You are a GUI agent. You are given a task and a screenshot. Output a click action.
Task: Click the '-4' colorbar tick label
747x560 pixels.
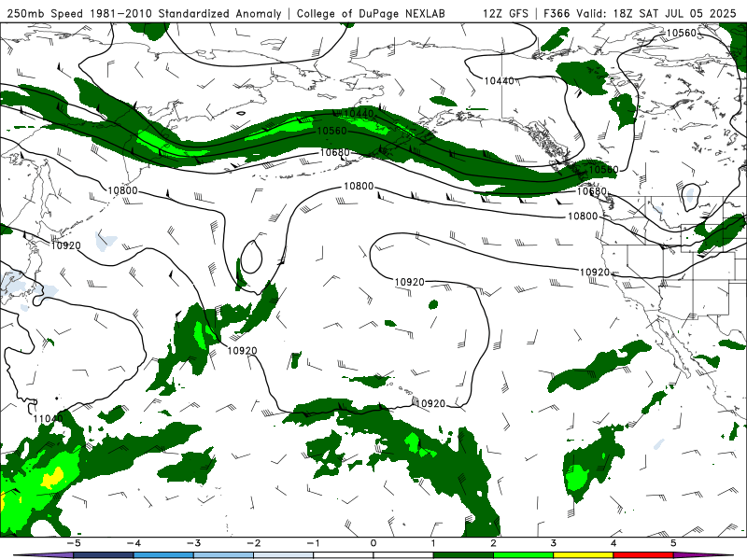[x=133, y=543]
